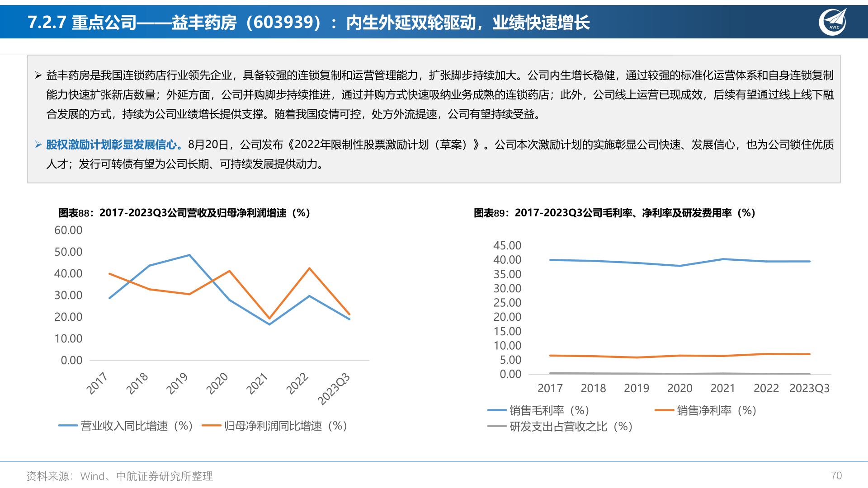Click legend swatch for 销售毛利率
Screen dimensions: 868x488
coord(497,410)
